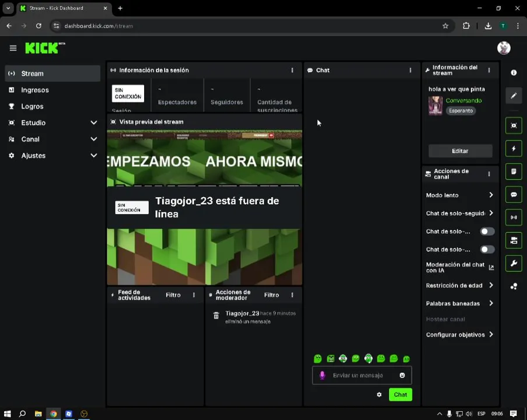
Task: Bookmark this page with the star icon
Action: (x=445, y=26)
